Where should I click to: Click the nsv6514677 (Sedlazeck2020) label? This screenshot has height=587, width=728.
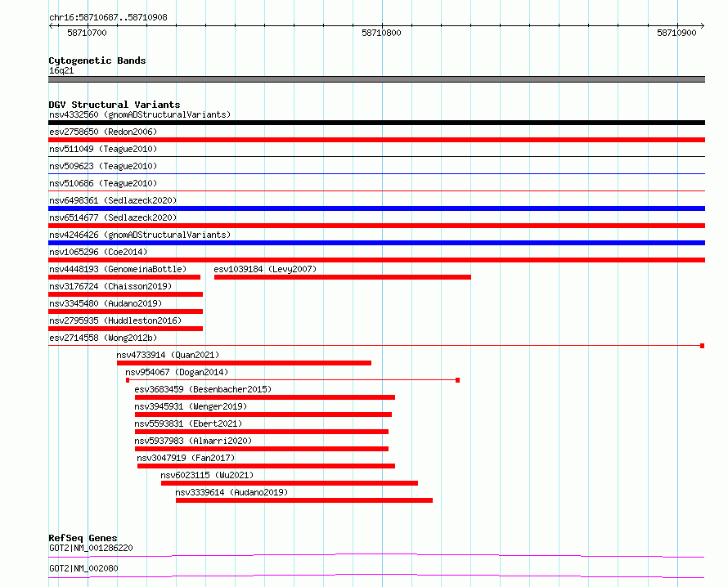coord(113,217)
